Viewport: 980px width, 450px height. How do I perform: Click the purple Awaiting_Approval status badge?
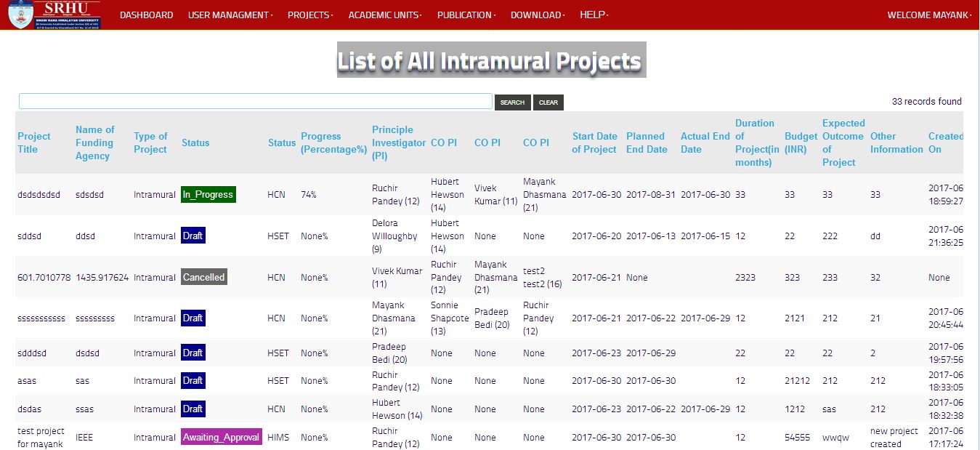(222, 438)
